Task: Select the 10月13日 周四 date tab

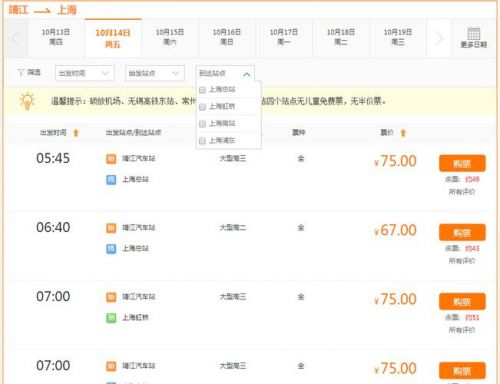Action: point(56,37)
